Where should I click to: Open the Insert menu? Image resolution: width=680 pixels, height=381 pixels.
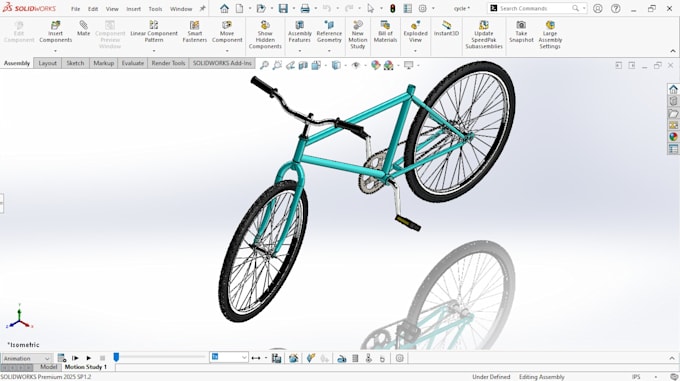[134, 9]
